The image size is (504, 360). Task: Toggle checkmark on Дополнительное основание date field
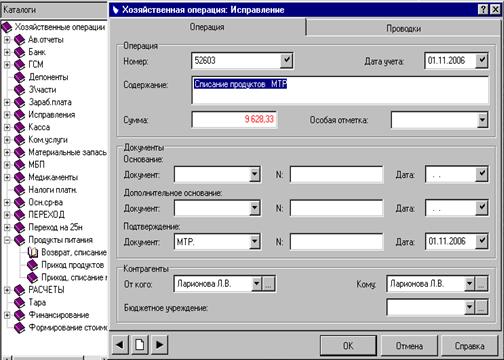pos(482,208)
